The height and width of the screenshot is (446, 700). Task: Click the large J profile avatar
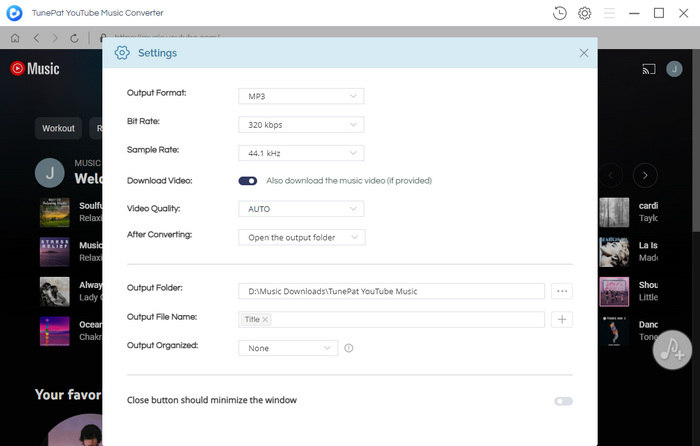[x=50, y=173]
